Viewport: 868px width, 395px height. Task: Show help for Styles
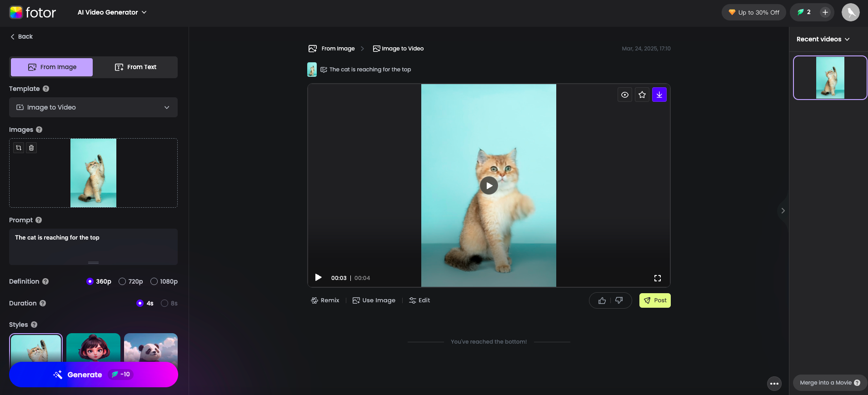point(34,325)
